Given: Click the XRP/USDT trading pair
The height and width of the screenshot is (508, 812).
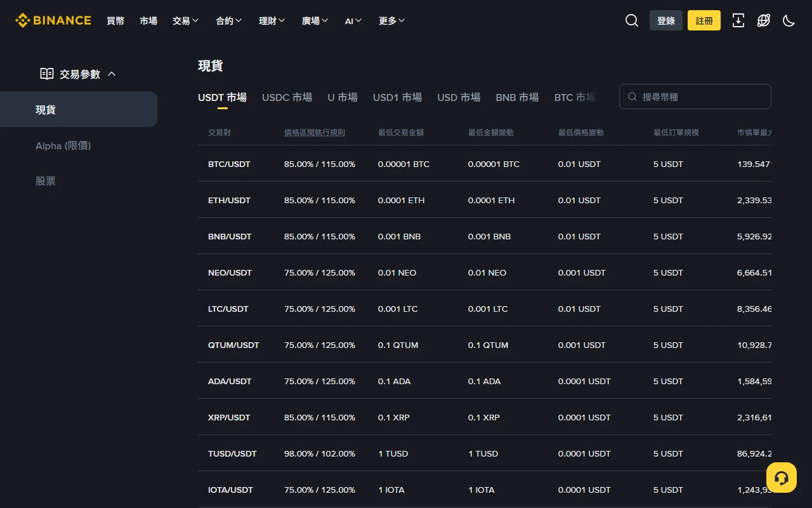Looking at the screenshot, I should click(x=229, y=417).
